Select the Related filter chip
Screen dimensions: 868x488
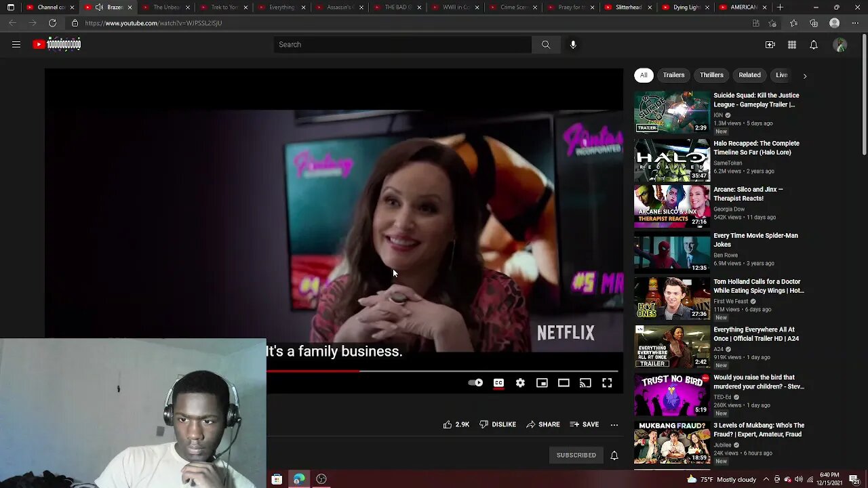(749, 75)
